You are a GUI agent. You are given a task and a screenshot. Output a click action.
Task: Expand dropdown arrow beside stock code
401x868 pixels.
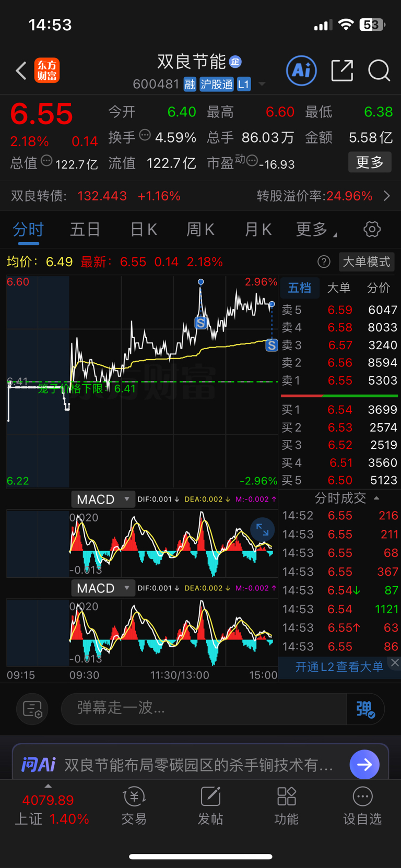pos(262,84)
